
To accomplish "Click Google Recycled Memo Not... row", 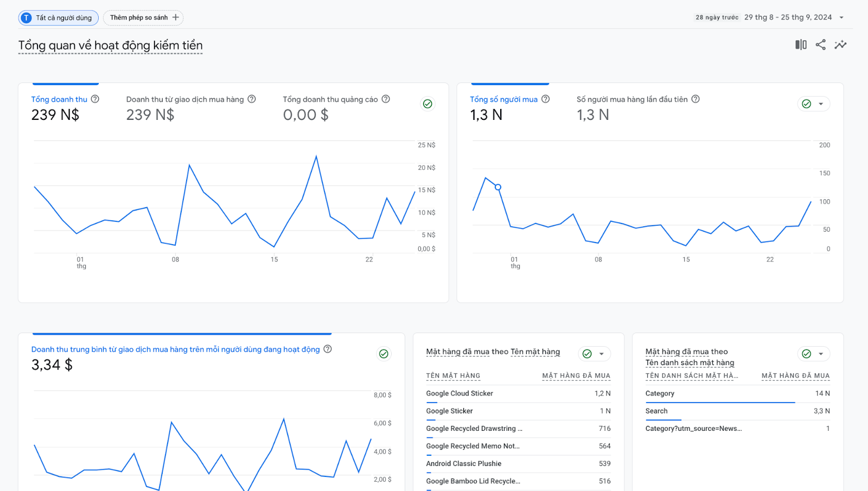I will click(x=518, y=446).
